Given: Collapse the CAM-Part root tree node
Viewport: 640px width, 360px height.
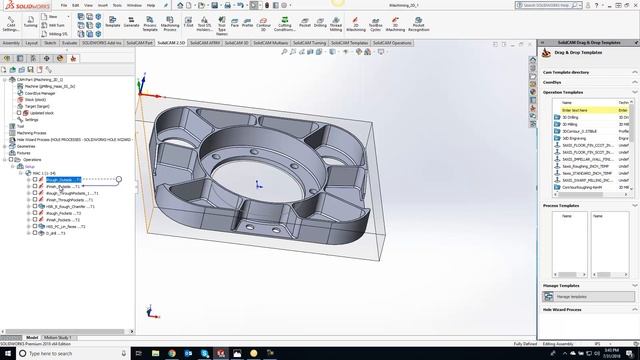Looking at the screenshot, I should (5, 80).
